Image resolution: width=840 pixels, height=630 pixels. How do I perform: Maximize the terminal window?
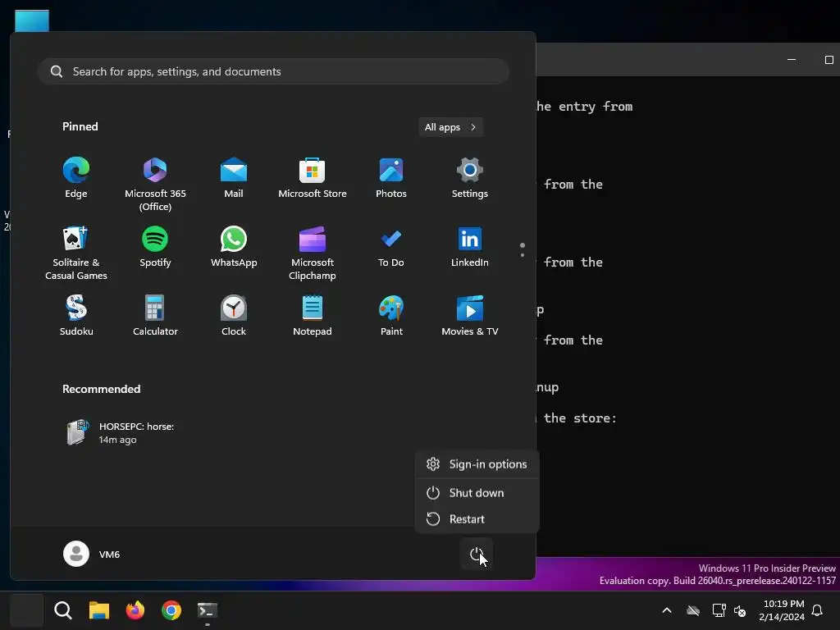click(x=829, y=59)
